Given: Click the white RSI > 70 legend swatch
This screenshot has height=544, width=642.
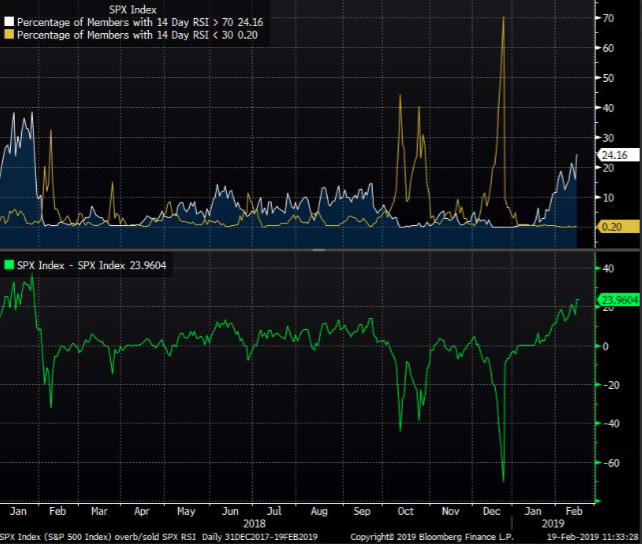Looking at the screenshot, I should tap(8, 20).
